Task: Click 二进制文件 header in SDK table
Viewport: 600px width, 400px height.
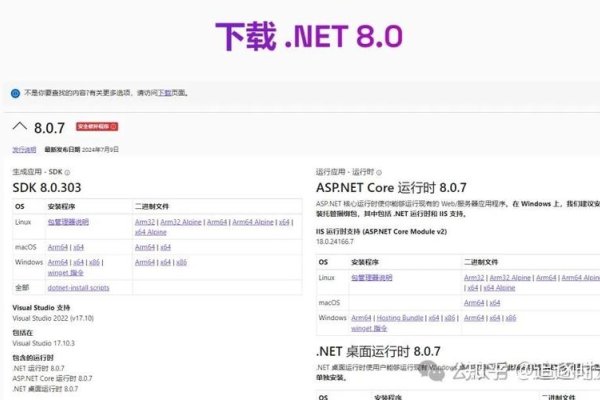Action: pos(152,206)
